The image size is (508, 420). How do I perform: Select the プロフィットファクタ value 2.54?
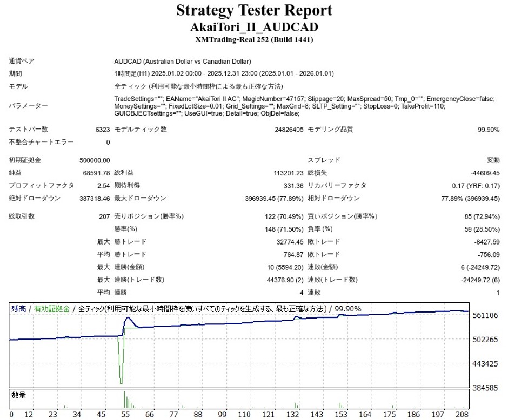click(x=104, y=186)
